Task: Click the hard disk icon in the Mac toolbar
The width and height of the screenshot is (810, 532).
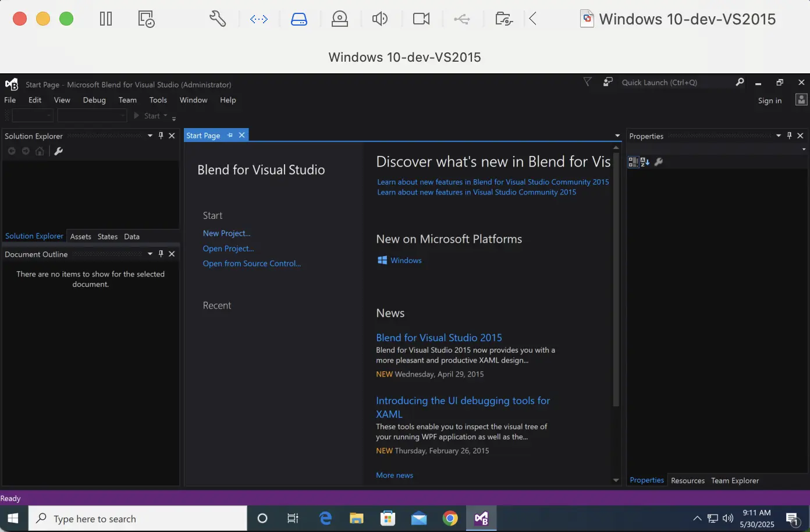Action: click(x=299, y=19)
